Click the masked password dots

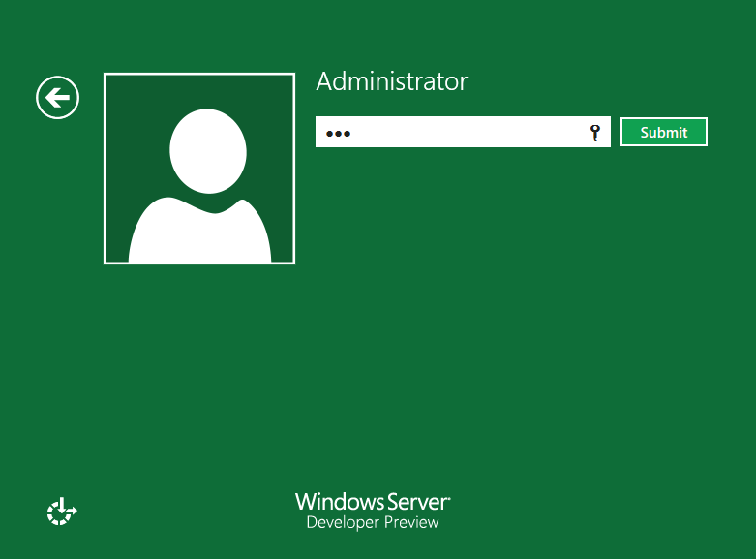coord(337,134)
